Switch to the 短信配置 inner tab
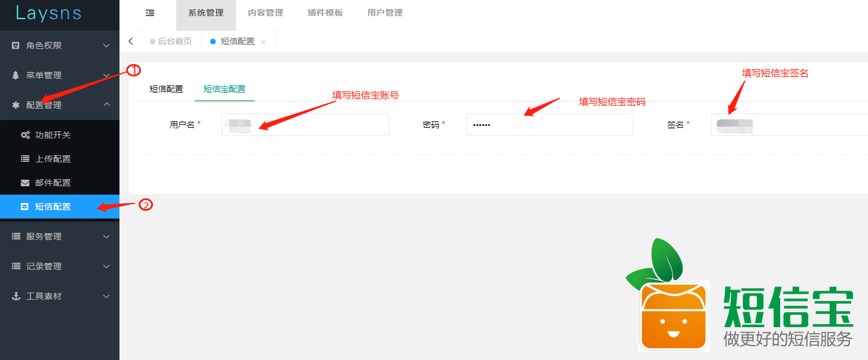 point(166,89)
